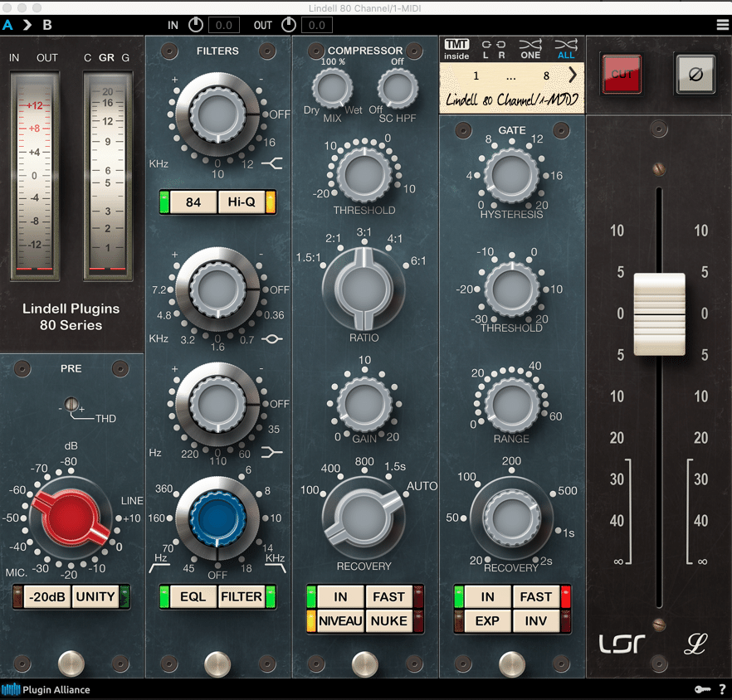This screenshot has height=700, width=732.
Task: Click the TMT randomize ONE icon
Action: [x=532, y=48]
